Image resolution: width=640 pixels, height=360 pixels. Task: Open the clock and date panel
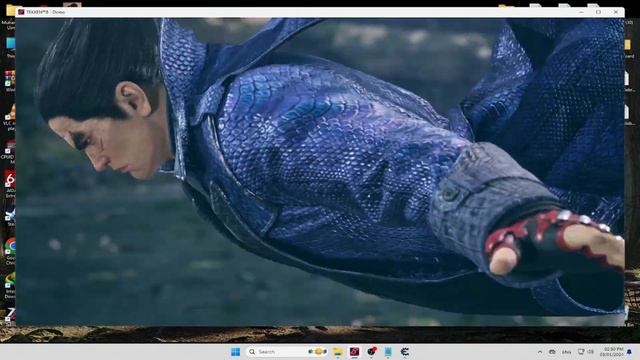[611, 352]
